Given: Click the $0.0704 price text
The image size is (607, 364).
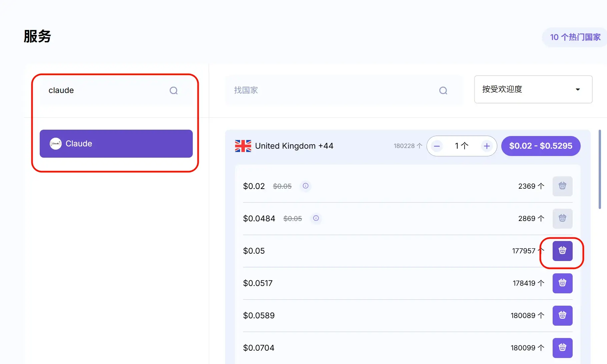Looking at the screenshot, I should [259, 348].
